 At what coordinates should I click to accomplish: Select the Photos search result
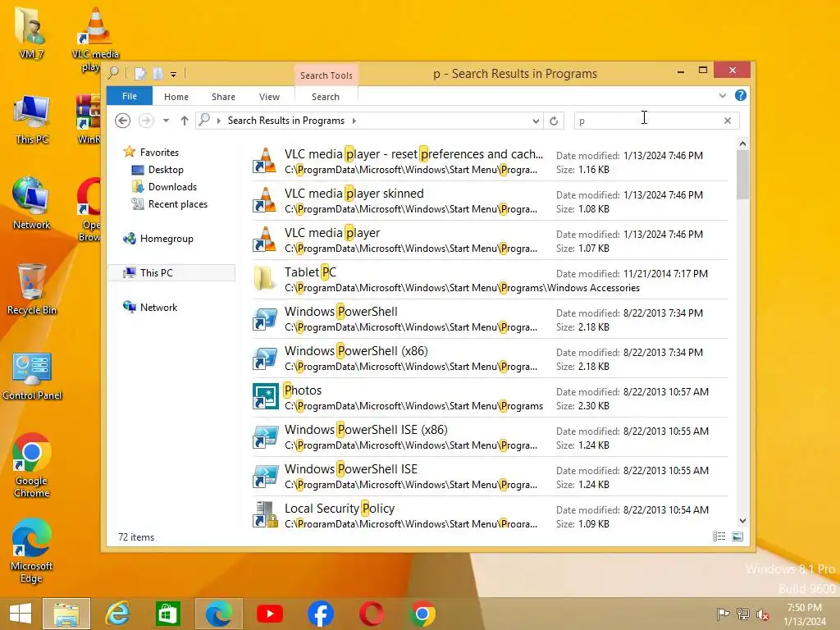click(x=491, y=398)
